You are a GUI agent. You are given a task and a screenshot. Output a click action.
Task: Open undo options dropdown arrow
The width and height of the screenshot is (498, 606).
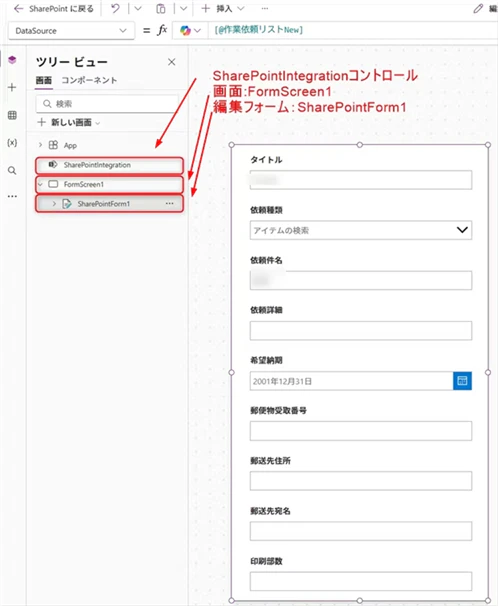(138, 9)
